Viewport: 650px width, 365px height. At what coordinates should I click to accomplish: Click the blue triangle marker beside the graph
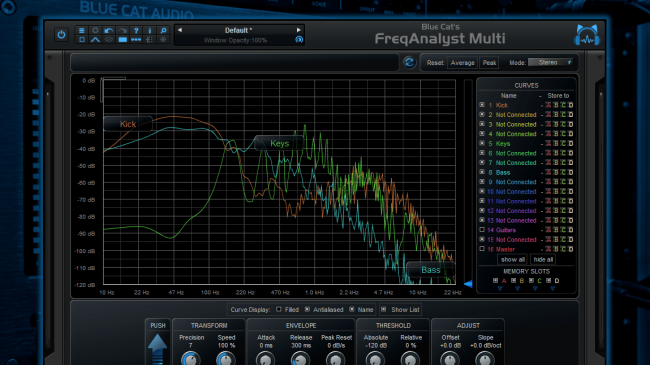coord(468,284)
